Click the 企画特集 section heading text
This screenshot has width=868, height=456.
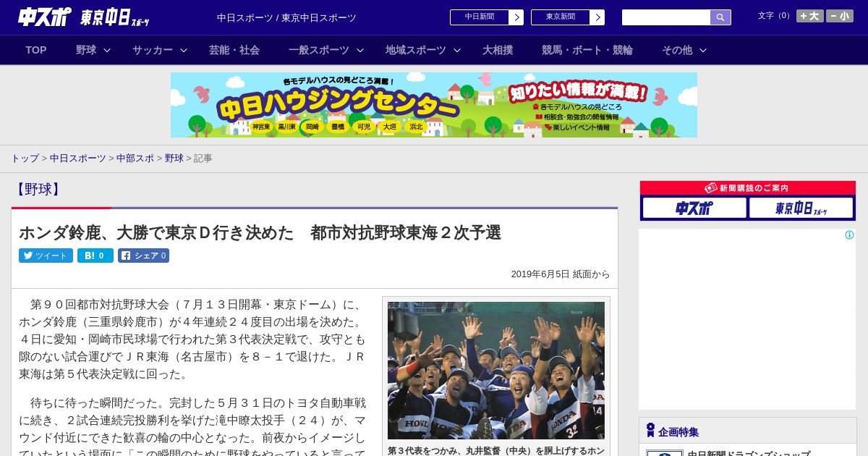(x=678, y=432)
